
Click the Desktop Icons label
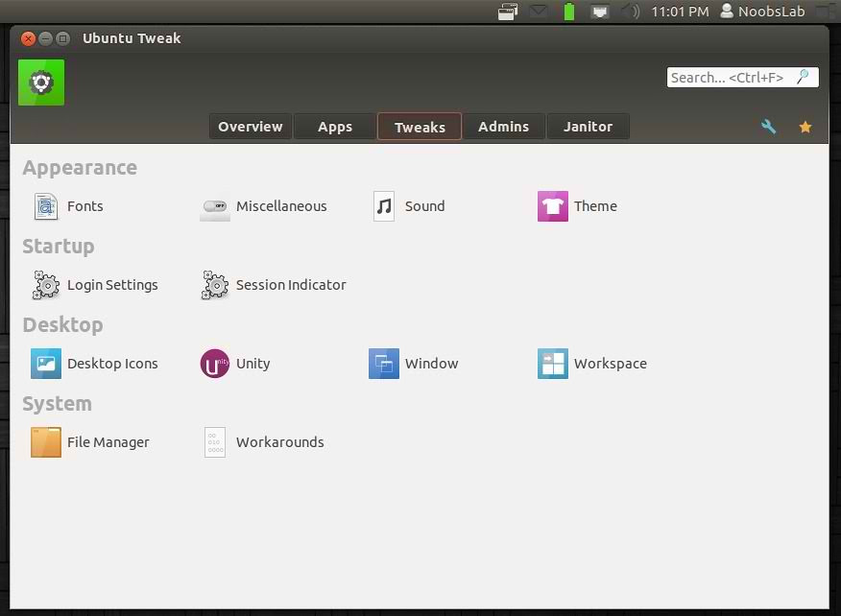click(112, 364)
